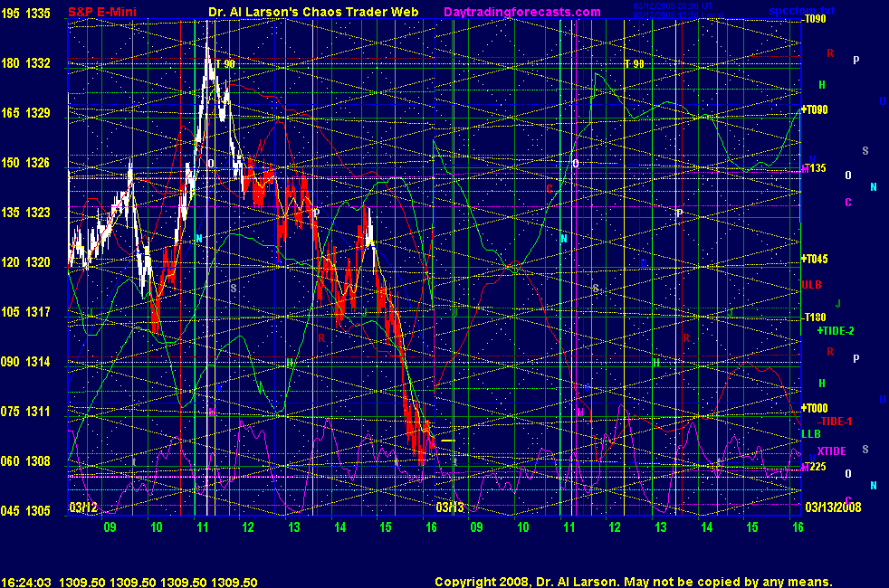Click the "-T090" line label
The width and height of the screenshot is (889, 588).
pyautogui.click(x=814, y=19)
